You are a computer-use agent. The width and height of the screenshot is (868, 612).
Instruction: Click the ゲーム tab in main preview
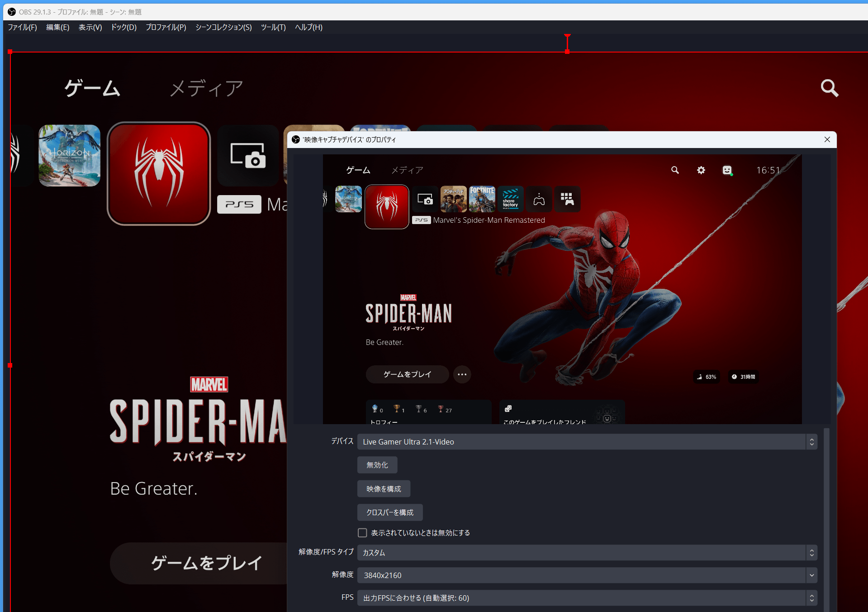click(x=92, y=88)
